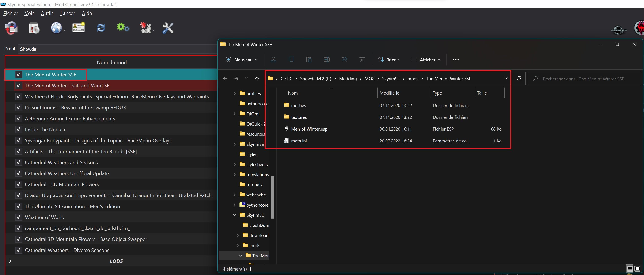Click the Explorer back arrow
This screenshot has height=275, width=644.
pos(225,79)
